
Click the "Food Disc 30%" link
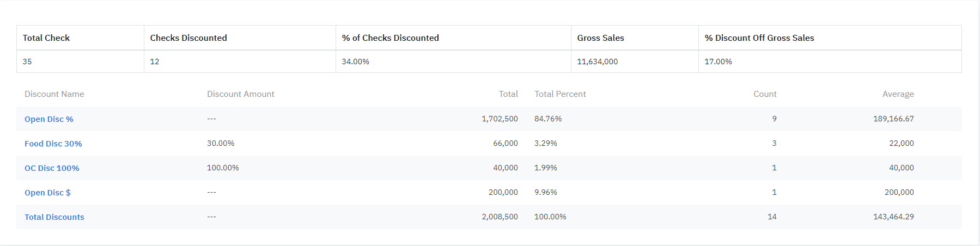tap(53, 144)
